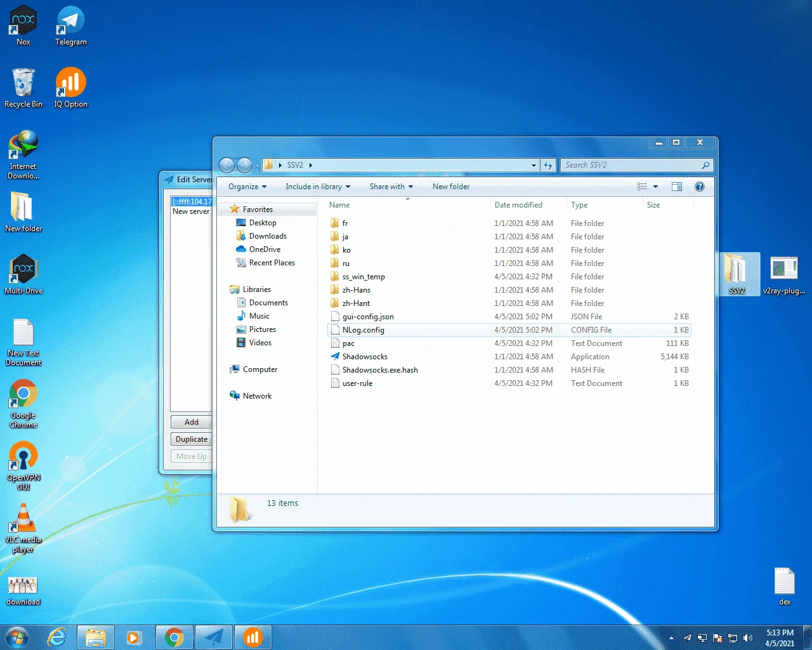Screen dimensions: 812x650
Task: Select the dex file on desktop
Action: tap(785, 585)
